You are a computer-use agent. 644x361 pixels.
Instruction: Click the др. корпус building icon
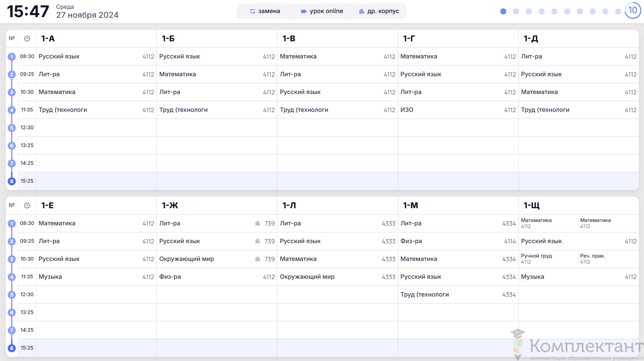point(362,11)
